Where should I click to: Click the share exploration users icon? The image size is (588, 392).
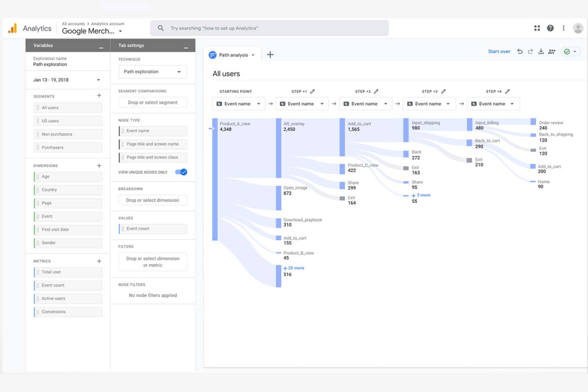tap(552, 51)
